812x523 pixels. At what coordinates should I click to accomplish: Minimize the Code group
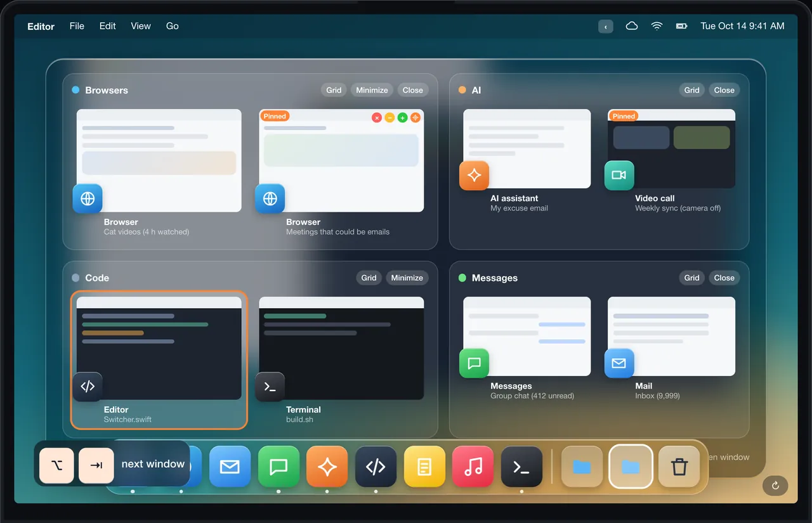(x=407, y=278)
